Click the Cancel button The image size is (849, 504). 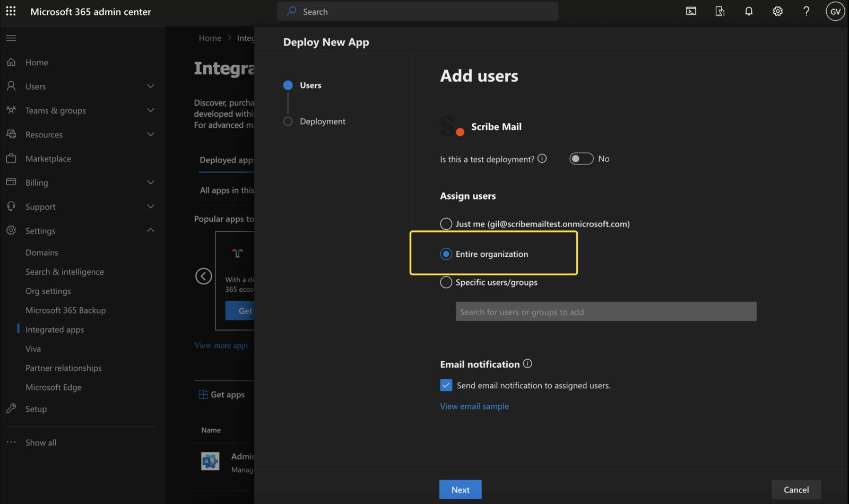pos(796,490)
